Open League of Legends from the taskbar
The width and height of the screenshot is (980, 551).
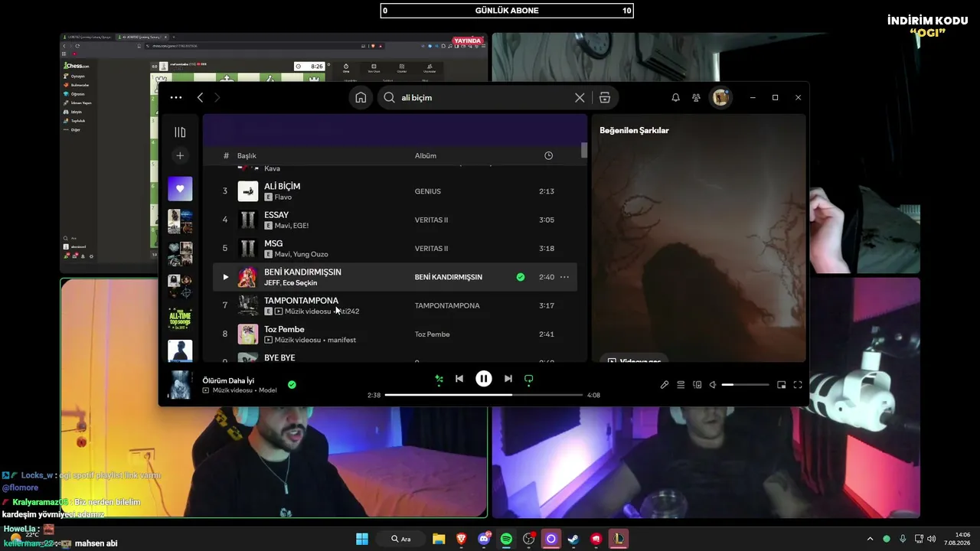point(619,539)
